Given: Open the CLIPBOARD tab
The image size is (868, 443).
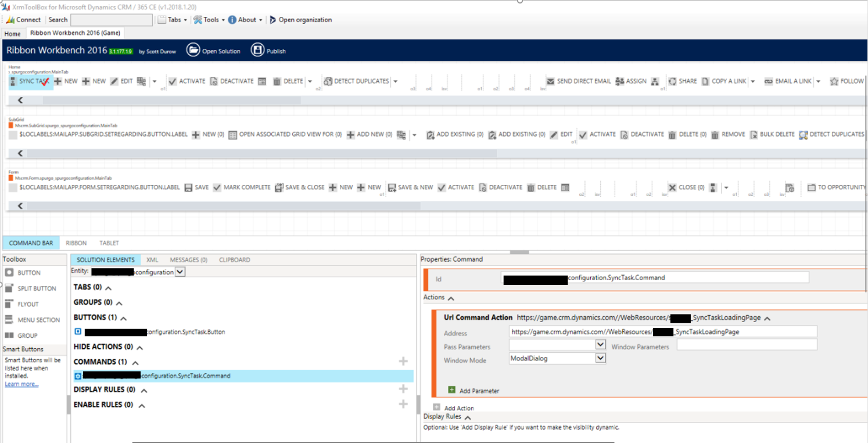Looking at the screenshot, I should (x=235, y=260).
